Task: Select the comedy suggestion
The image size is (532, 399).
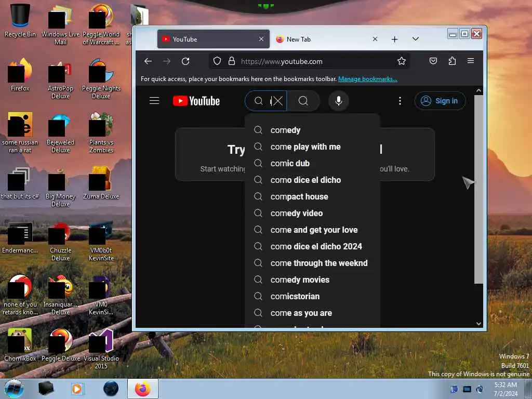Action: [x=312, y=130]
